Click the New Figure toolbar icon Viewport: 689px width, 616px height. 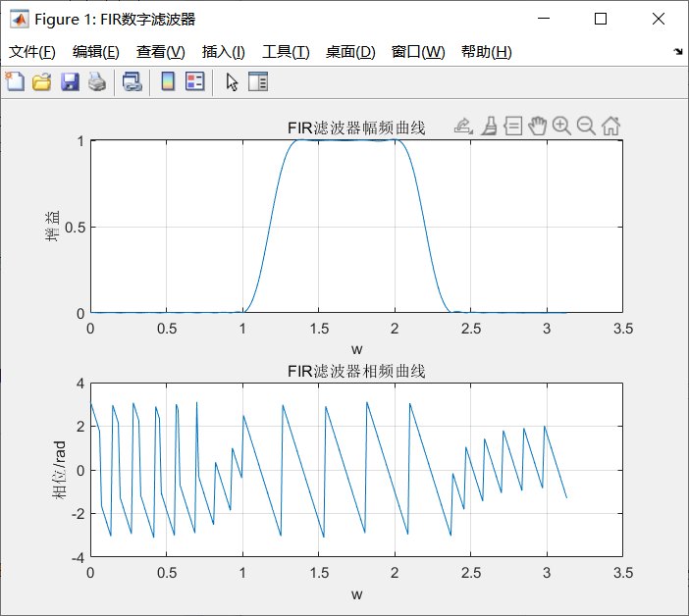click(x=15, y=81)
